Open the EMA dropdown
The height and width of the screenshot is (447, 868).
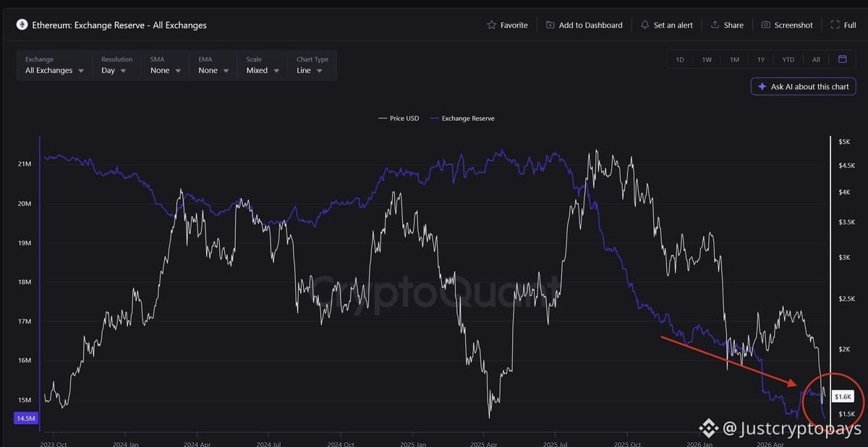(213, 65)
